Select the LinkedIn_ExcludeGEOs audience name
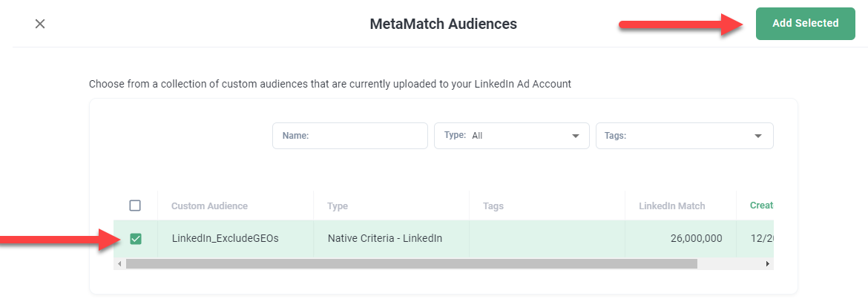The image size is (868, 299). point(225,238)
